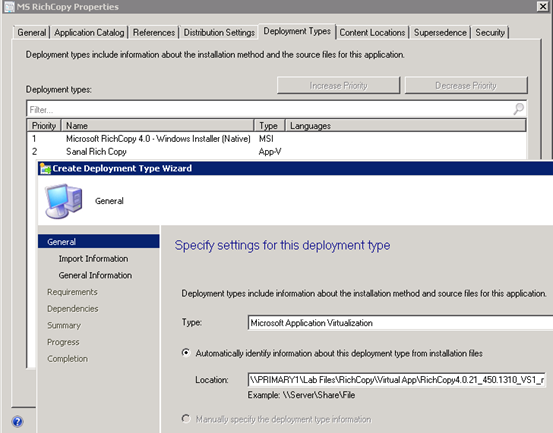Viewport: 553px width, 433px height.
Task: Click the Increase Priority button
Action: (339, 85)
